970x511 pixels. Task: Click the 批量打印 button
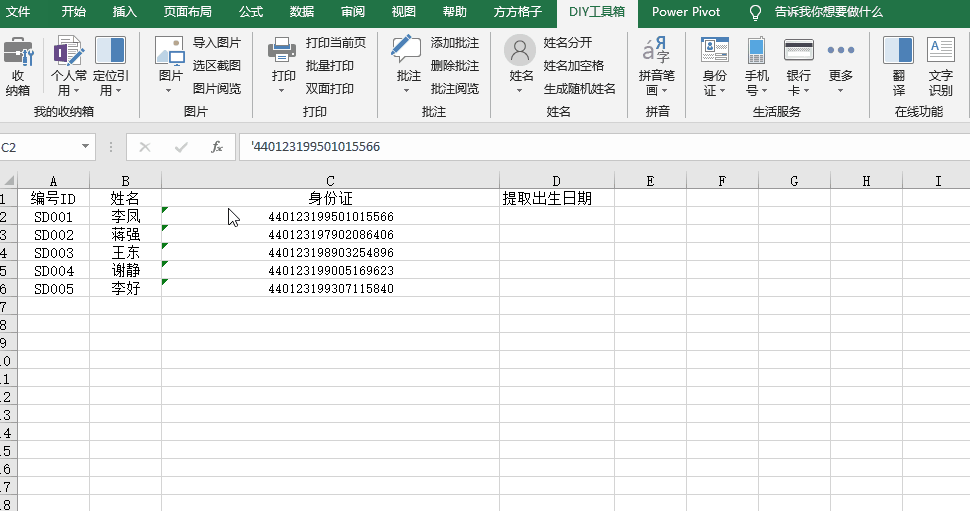point(330,66)
